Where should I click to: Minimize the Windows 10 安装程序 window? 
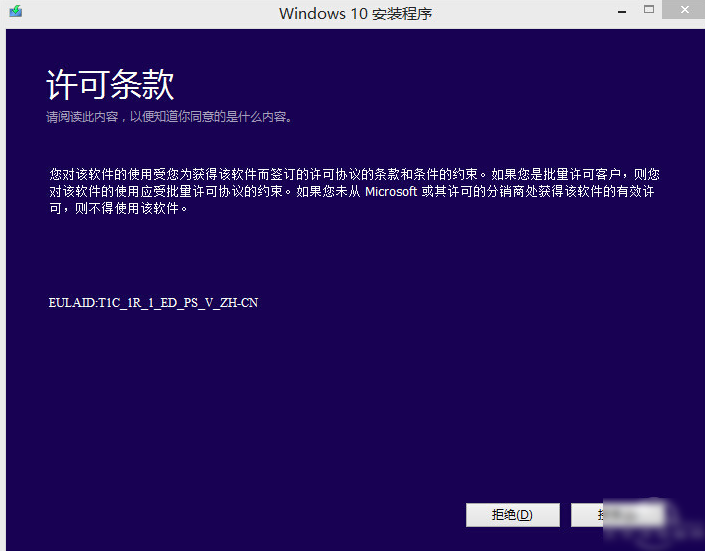click(622, 10)
